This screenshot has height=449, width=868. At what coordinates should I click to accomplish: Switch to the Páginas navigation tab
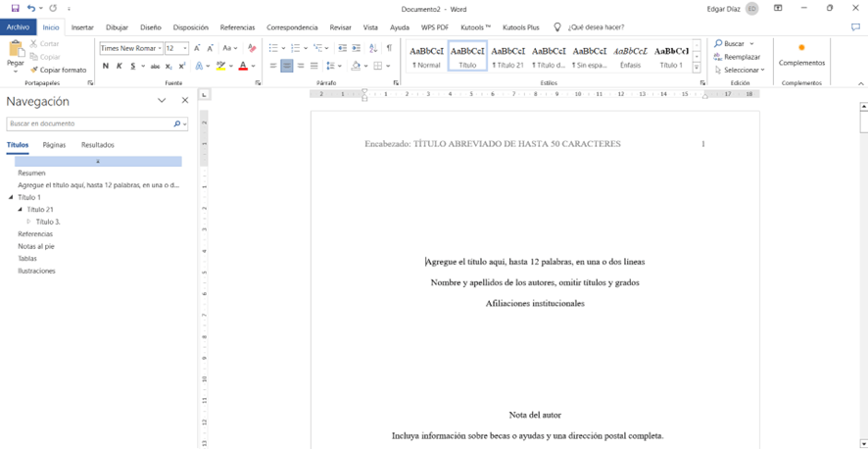tap(54, 145)
